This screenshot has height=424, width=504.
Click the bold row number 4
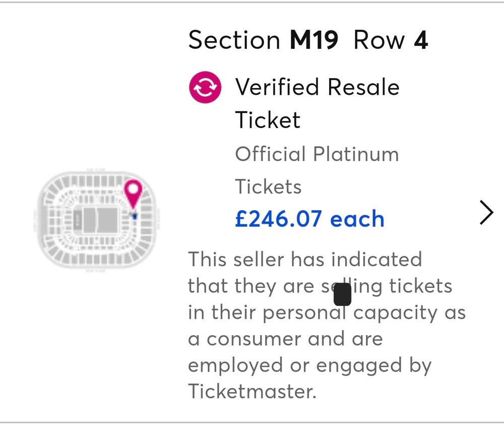[x=421, y=40]
